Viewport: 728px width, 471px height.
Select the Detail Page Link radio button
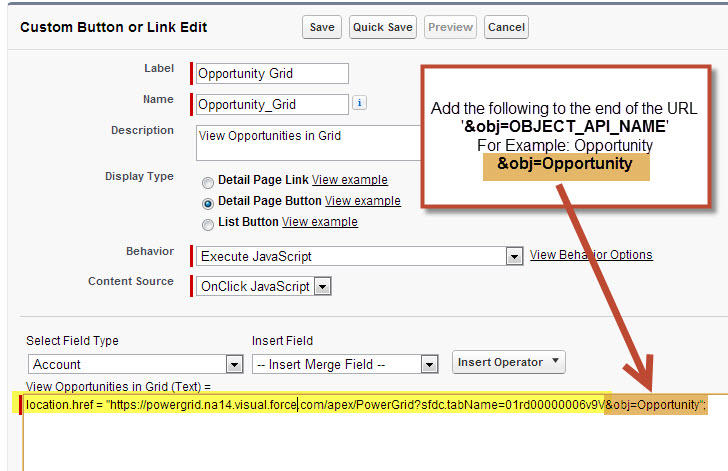point(208,182)
